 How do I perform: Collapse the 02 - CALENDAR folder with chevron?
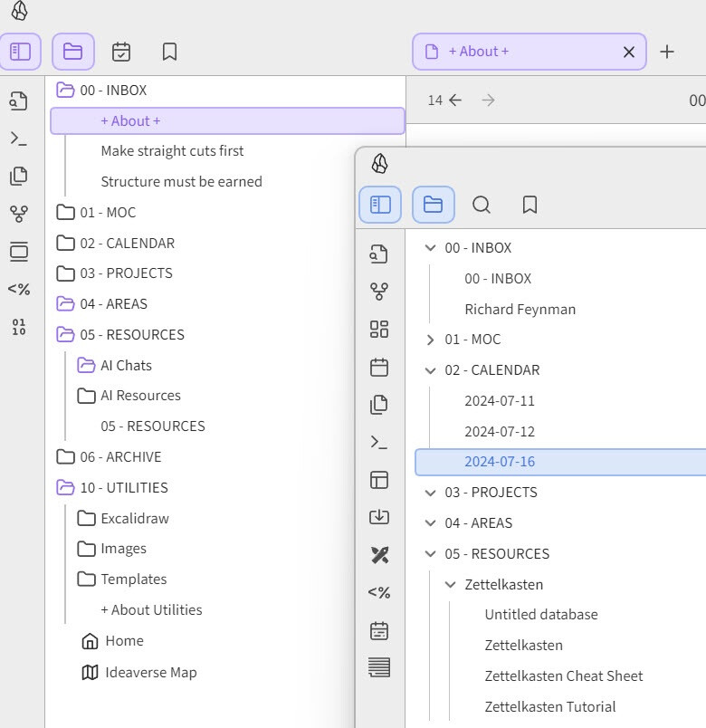(x=431, y=370)
